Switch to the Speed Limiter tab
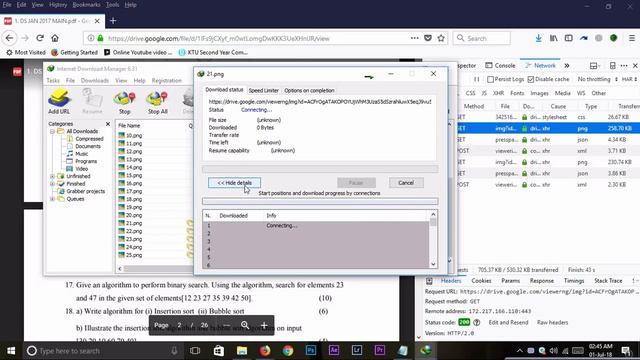Screen dimensions: 640x360 click(264, 90)
